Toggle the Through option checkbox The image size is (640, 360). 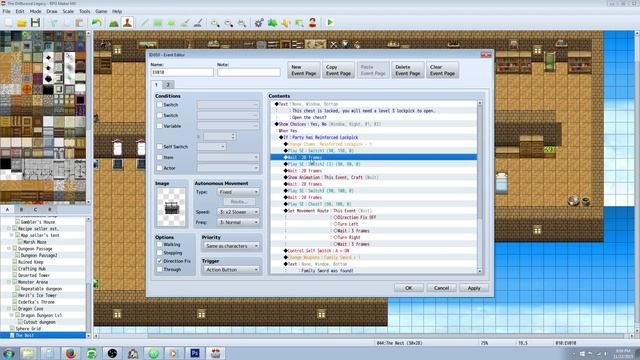coord(160,269)
